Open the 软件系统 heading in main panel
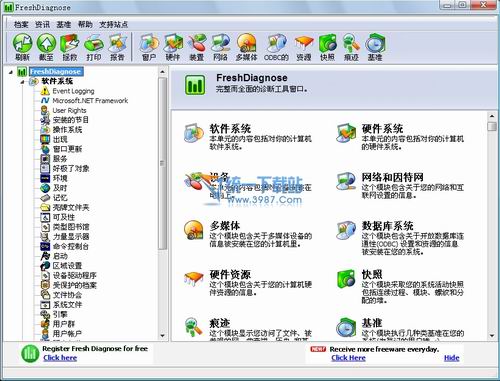Image resolution: width=500 pixels, height=381 pixels. click(230, 129)
